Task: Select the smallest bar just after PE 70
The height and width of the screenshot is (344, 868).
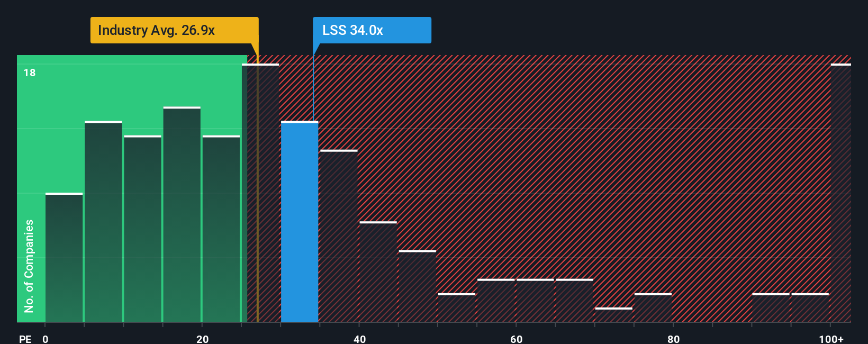Action: (x=613, y=315)
